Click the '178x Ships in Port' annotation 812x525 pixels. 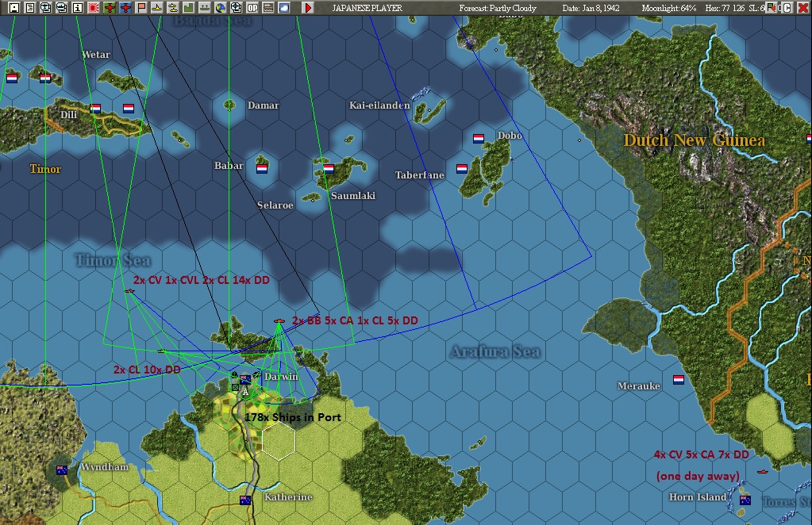click(293, 417)
